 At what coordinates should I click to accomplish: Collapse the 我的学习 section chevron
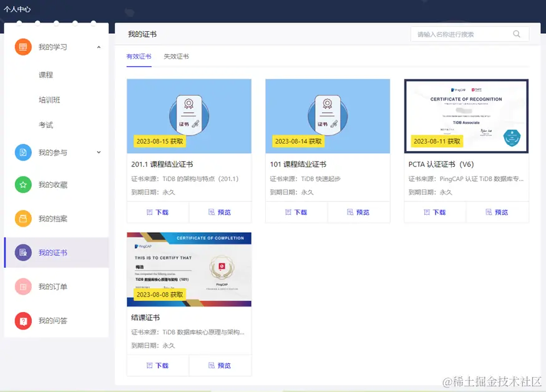click(99, 47)
